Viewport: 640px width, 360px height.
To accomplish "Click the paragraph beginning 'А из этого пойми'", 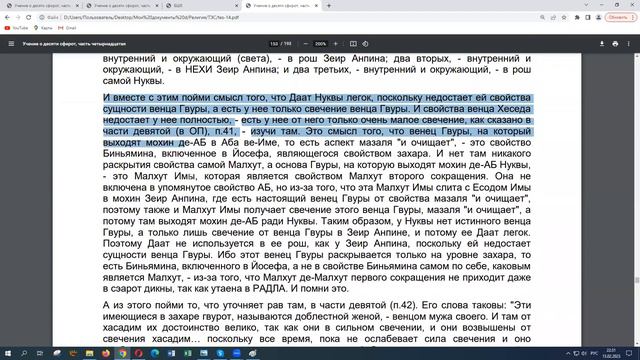I will pos(317,322).
